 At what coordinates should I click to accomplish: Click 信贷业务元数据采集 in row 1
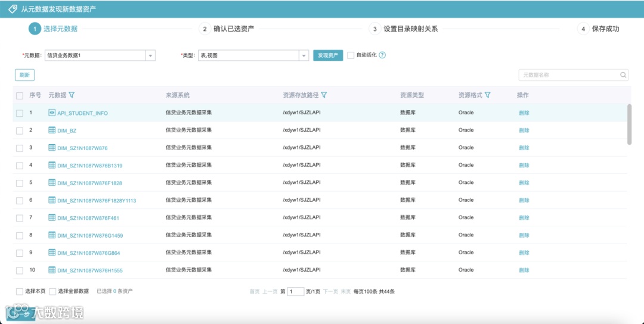click(188, 113)
